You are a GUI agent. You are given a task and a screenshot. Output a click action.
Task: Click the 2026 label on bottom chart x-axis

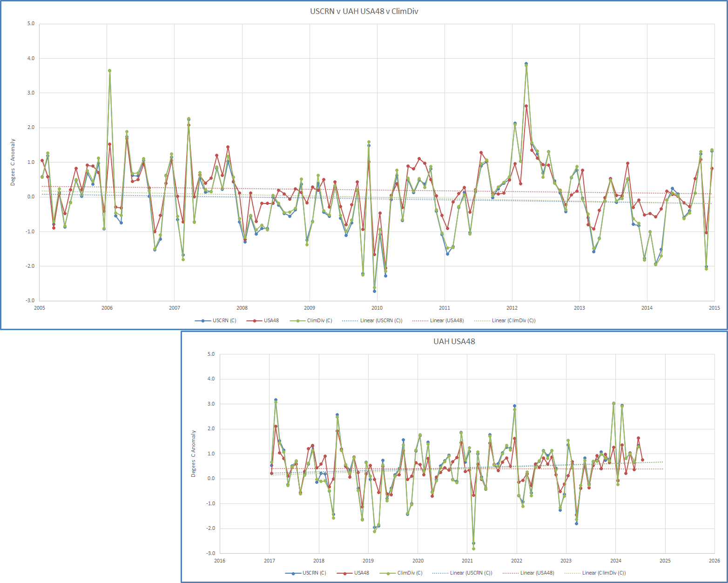(714, 561)
